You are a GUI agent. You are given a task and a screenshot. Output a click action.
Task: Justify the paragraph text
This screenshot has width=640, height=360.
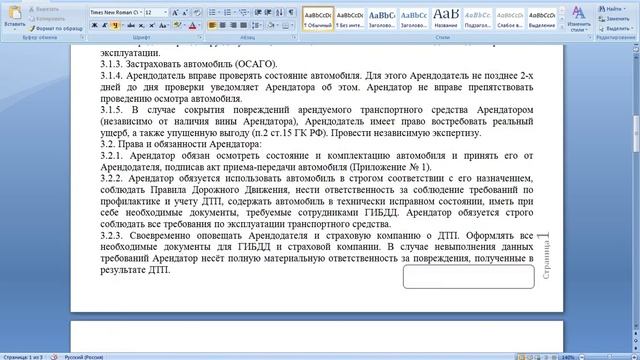click(x=243, y=25)
